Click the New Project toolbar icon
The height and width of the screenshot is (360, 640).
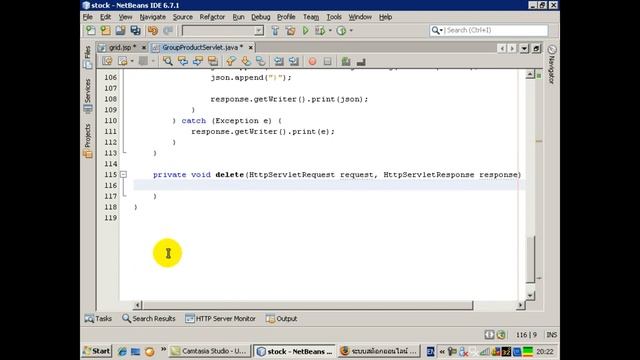pyautogui.click(x=105, y=30)
